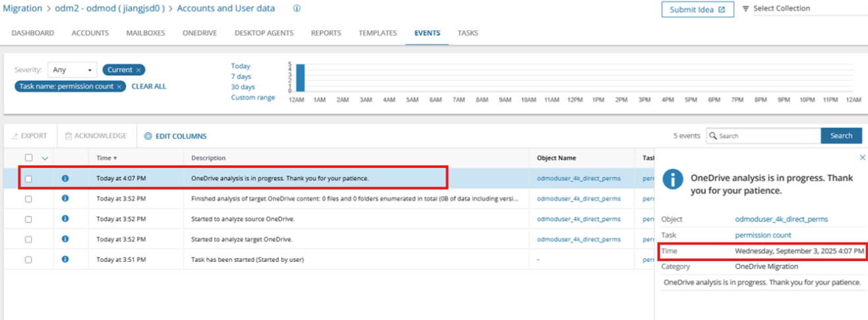868x320 pixels.
Task: Expand the chevron beside select-all checkbox
Action: tap(45, 158)
